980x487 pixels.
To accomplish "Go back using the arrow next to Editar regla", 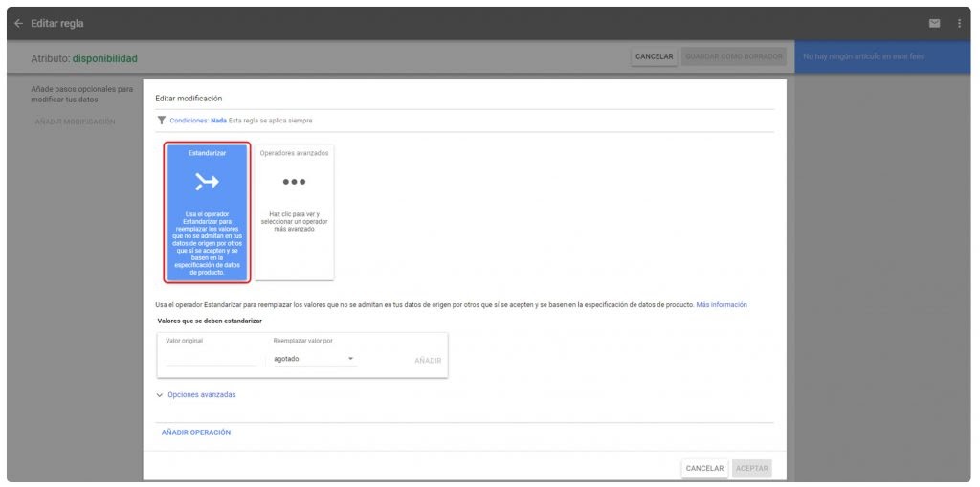I will coord(19,24).
